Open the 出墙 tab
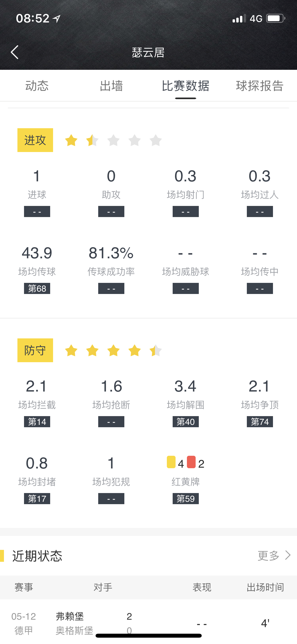Viewport: 297px width, 644px height. 111,86
